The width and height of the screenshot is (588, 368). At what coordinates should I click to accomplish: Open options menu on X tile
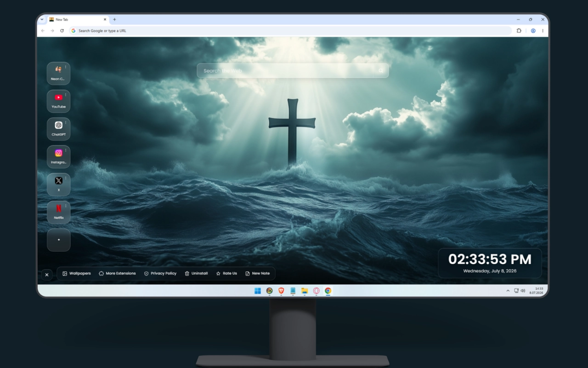click(66, 178)
